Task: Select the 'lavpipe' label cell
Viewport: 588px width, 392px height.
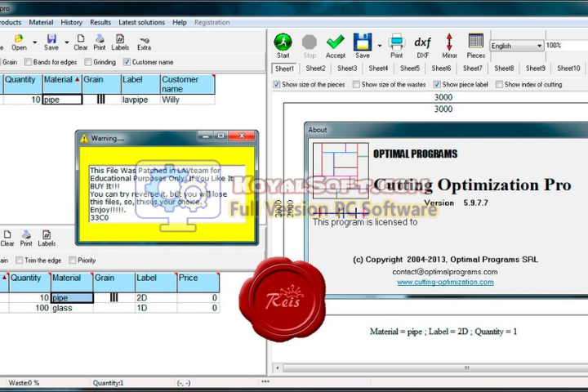Action: (x=140, y=100)
